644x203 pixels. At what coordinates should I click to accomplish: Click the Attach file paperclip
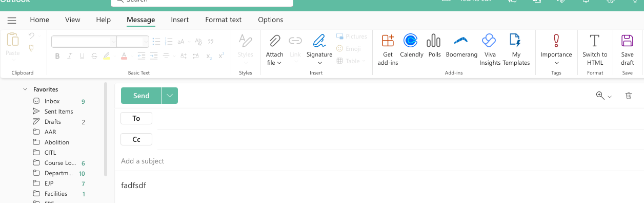click(x=275, y=41)
